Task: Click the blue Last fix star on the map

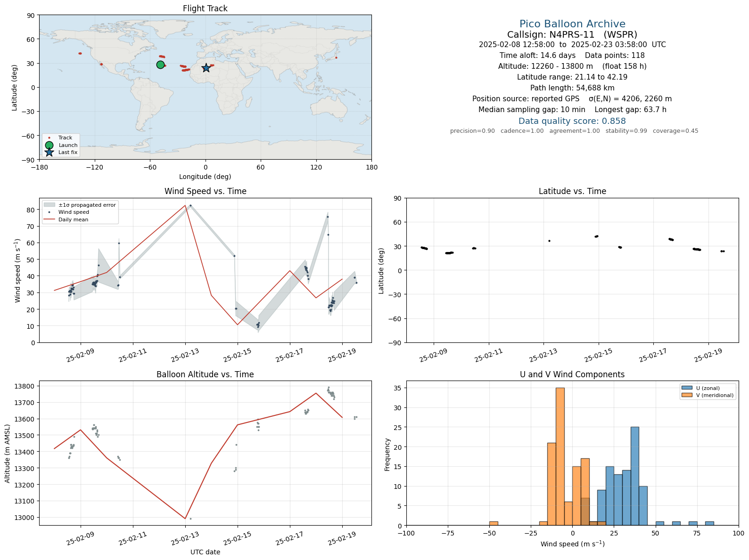Action: [x=206, y=68]
